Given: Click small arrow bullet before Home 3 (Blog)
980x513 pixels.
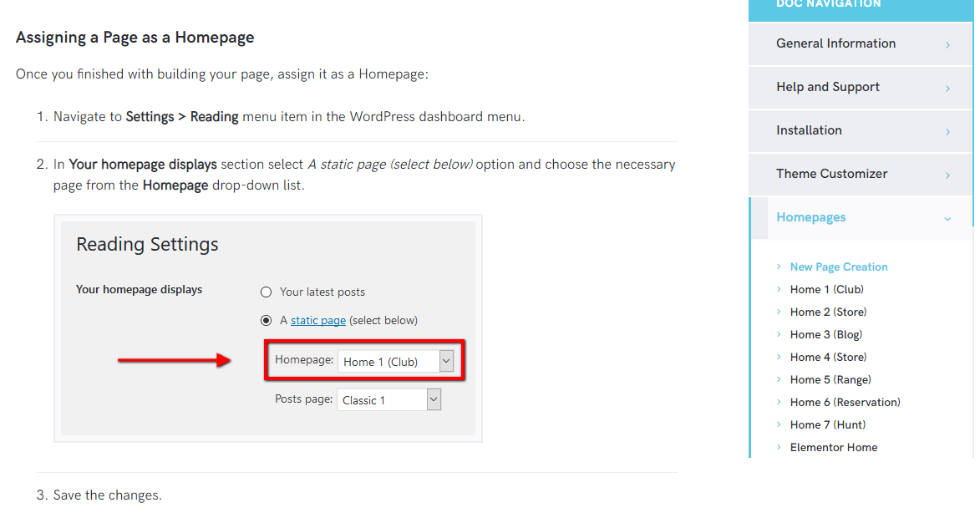Looking at the screenshot, I should (779, 334).
